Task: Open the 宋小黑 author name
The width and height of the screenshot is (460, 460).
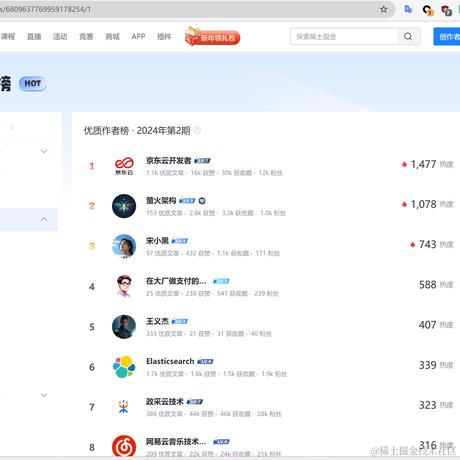Action: click(157, 240)
